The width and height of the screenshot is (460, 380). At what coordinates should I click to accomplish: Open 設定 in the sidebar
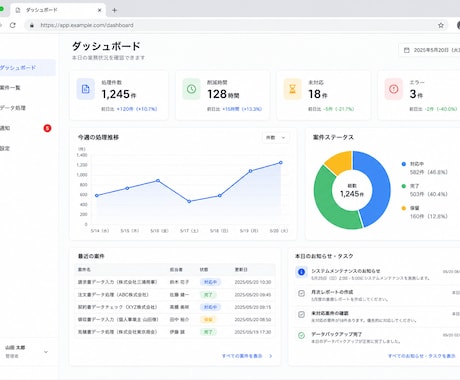(27, 148)
